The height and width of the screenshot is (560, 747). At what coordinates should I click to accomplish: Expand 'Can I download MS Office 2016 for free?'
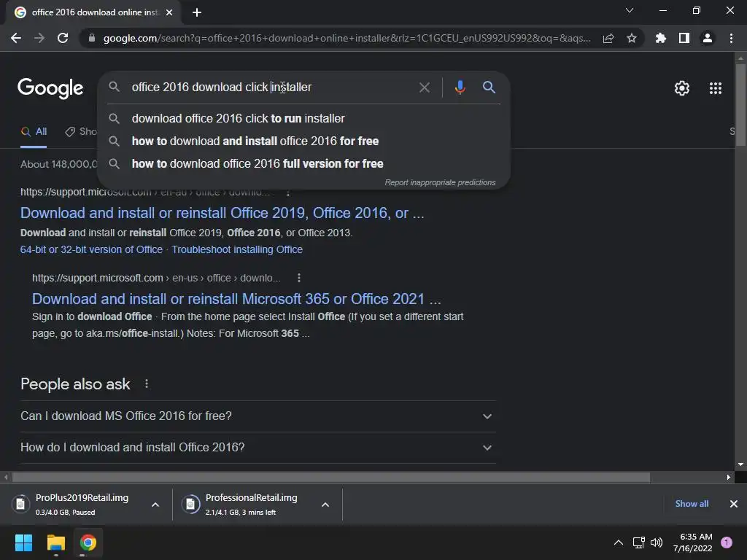point(258,416)
